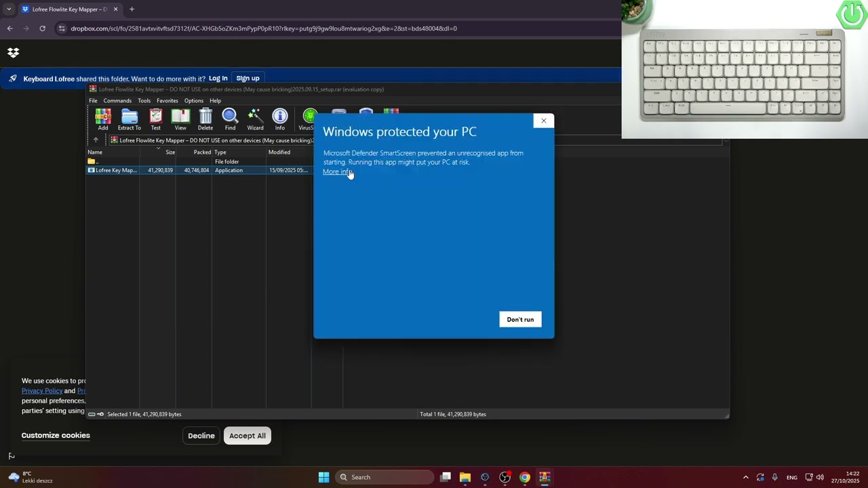
Task: Run the Test archive tool in WinRAR
Action: click(x=156, y=119)
